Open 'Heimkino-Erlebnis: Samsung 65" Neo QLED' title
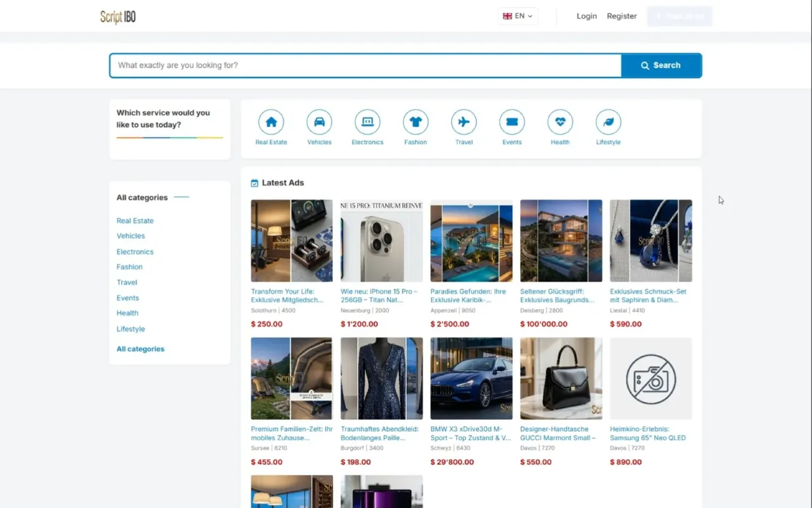 point(648,434)
